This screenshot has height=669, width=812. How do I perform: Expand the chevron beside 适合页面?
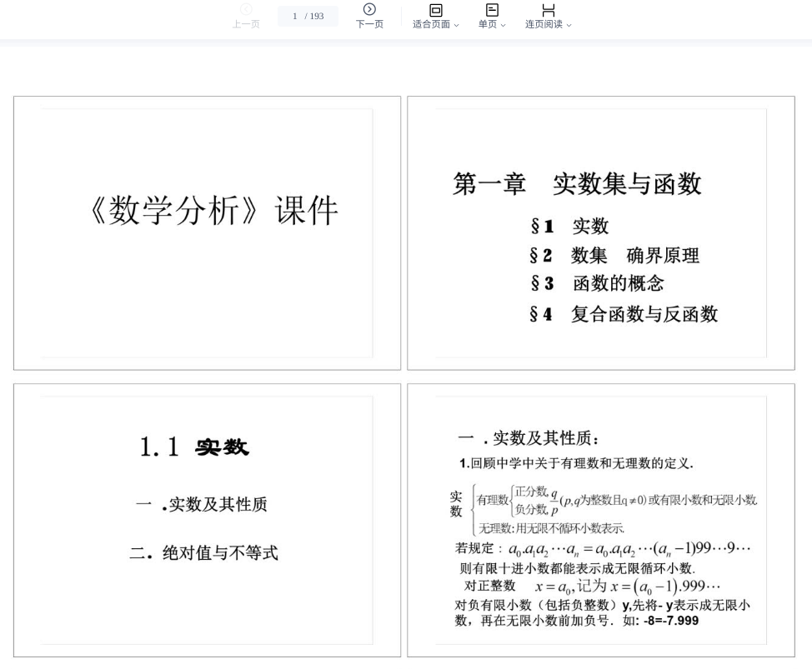(x=456, y=25)
